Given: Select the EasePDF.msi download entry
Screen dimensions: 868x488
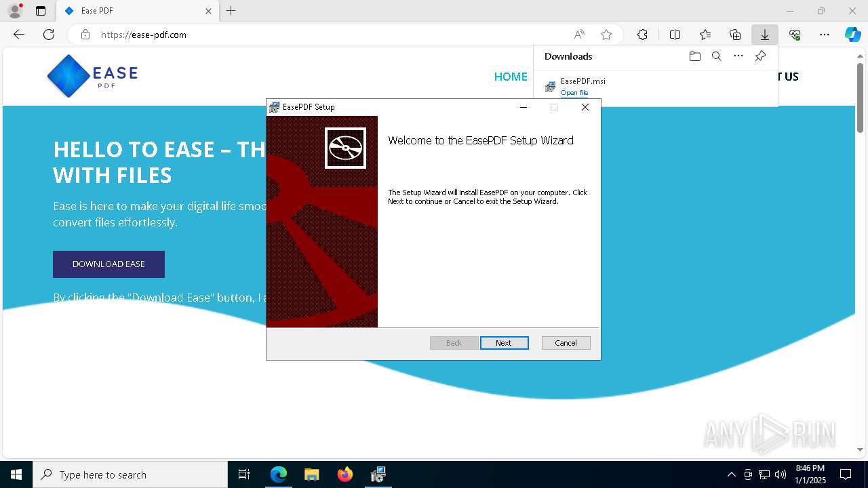Looking at the screenshot, I should [x=656, y=87].
